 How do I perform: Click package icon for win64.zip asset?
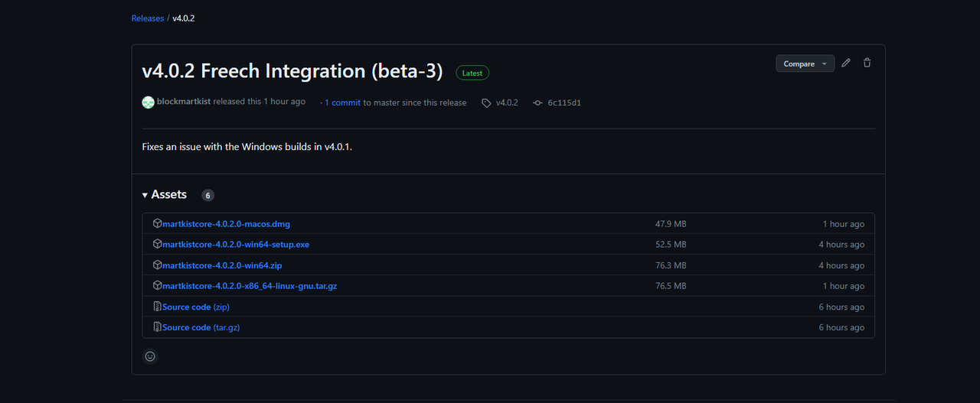(x=157, y=265)
